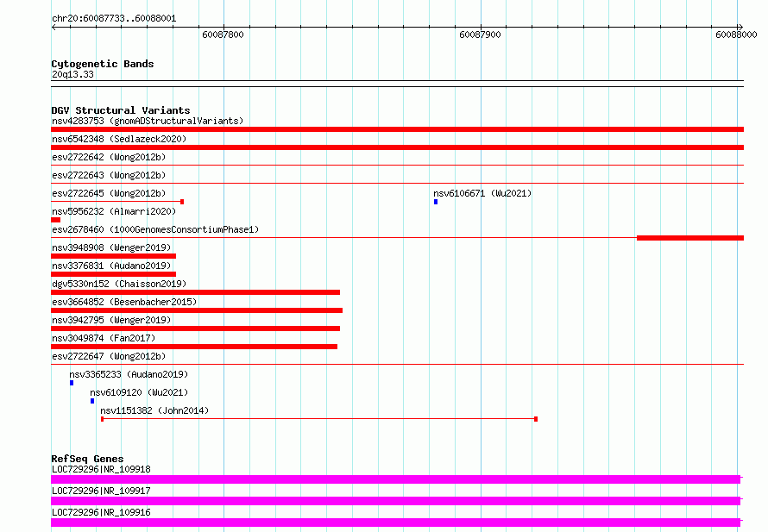Click the red bar under nsv3942795

(195, 329)
